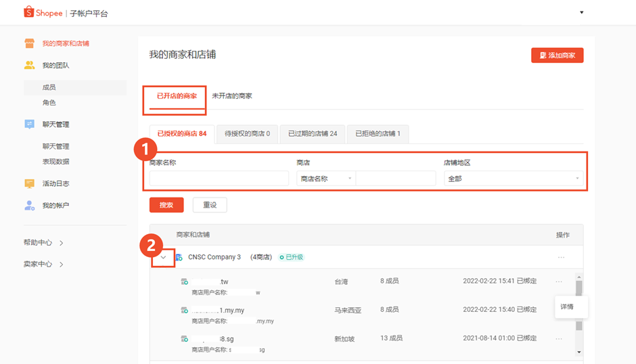This screenshot has width=636, height=364.
Task: Click the Shopee logo icon
Action: (29, 12)
